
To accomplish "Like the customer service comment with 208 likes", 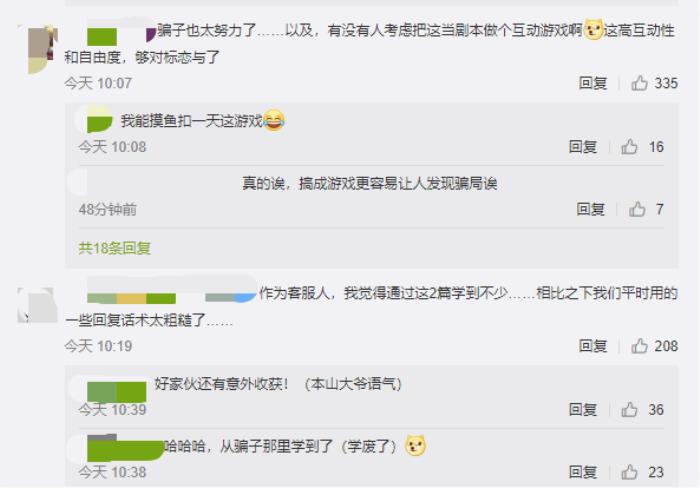I will [x=639, y=346].
